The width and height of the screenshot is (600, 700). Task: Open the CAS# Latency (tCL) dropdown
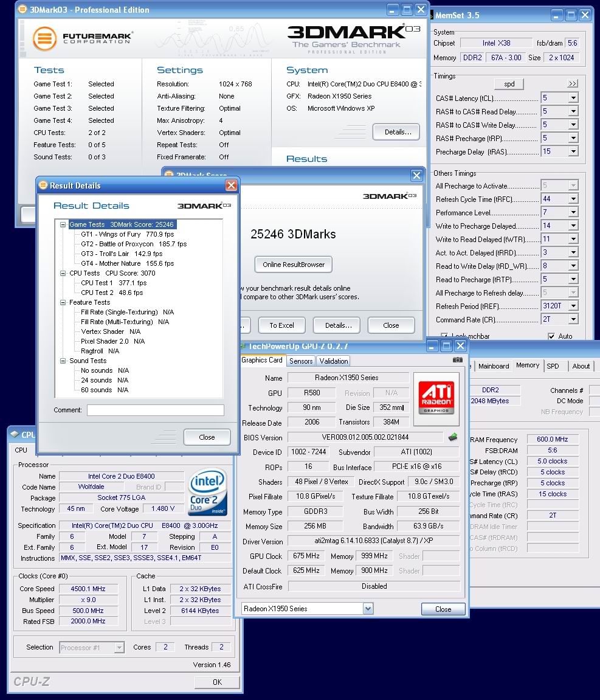(x=573, y=98)
